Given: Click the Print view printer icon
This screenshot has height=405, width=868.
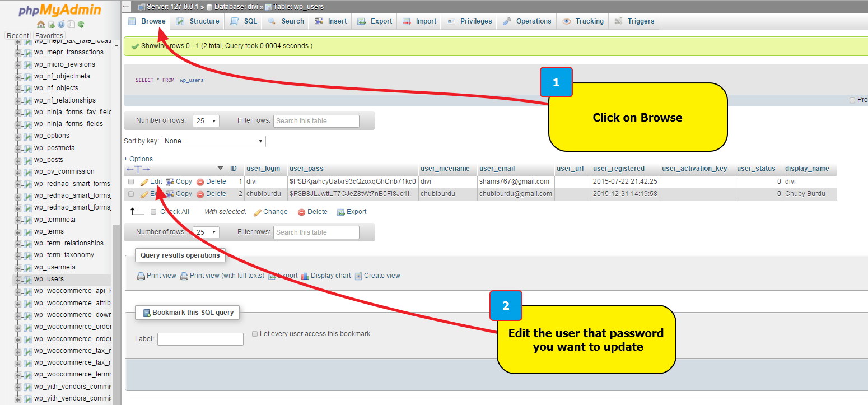Looking at the screenshot, I should pyautogui.click(x=141, y=276).
